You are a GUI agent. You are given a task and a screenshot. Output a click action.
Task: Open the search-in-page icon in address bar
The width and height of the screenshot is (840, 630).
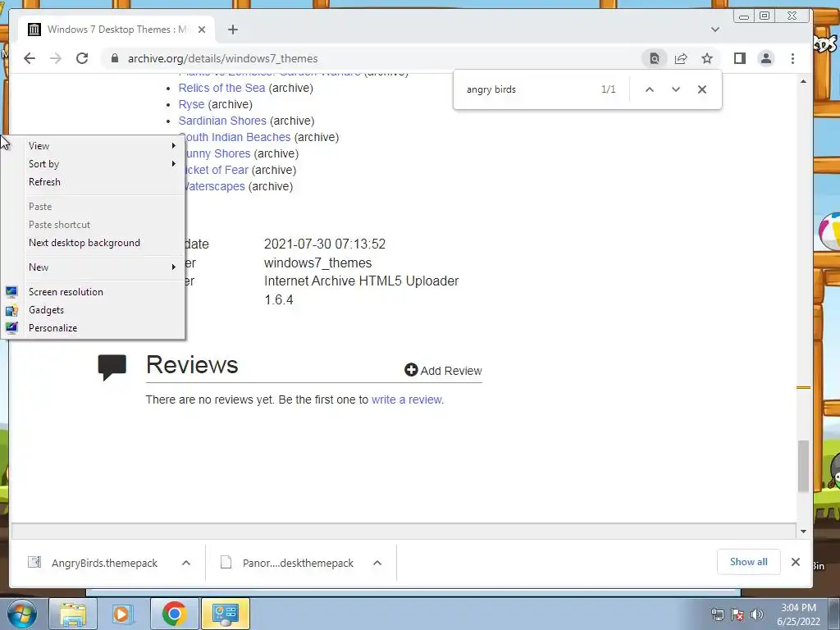click(654, 58)
